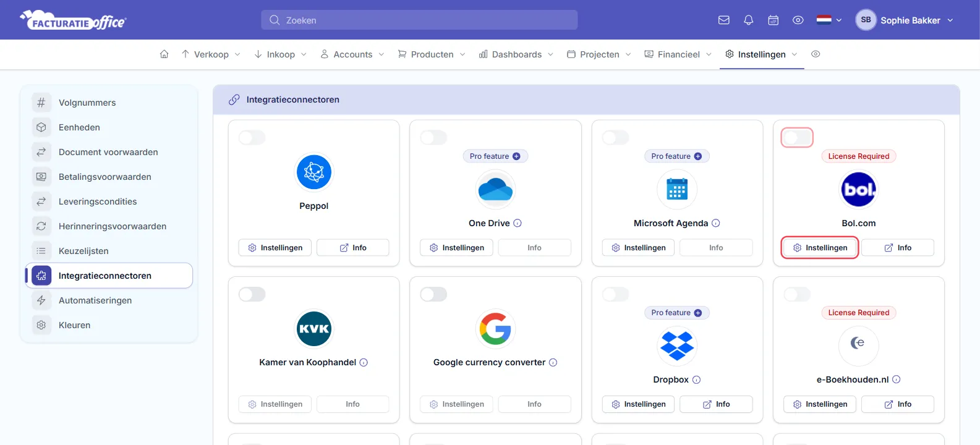980x445 pixels.
Task: Expand the Verkoop menu
Action: coord(211,54)
